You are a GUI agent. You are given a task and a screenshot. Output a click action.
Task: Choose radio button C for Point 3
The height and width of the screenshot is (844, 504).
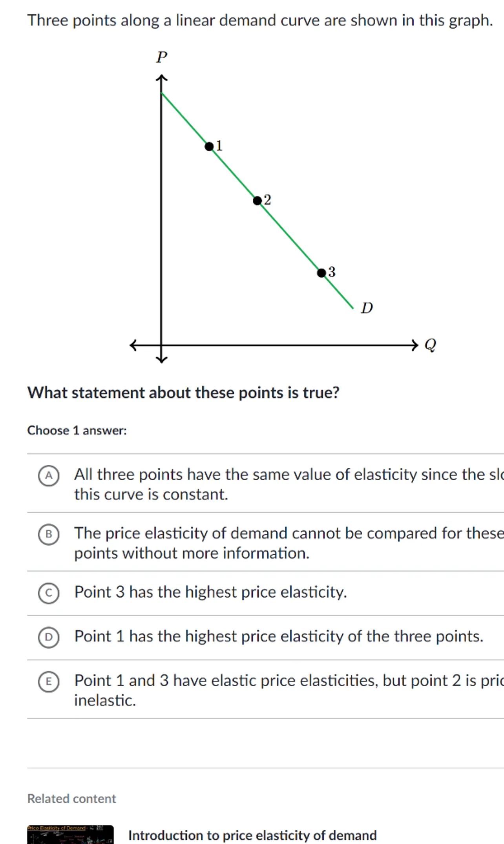49,593
